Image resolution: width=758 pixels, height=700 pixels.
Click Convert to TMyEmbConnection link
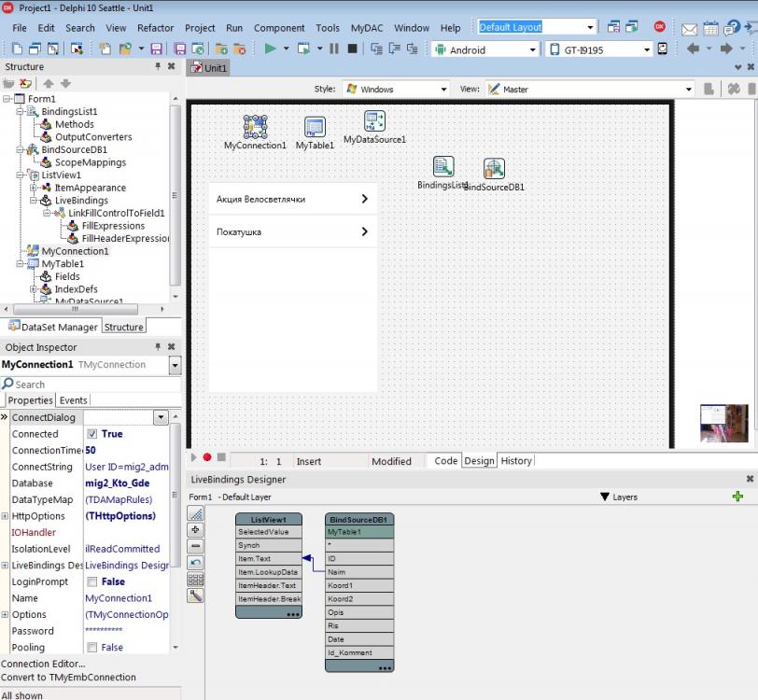(x=68, y=678)
